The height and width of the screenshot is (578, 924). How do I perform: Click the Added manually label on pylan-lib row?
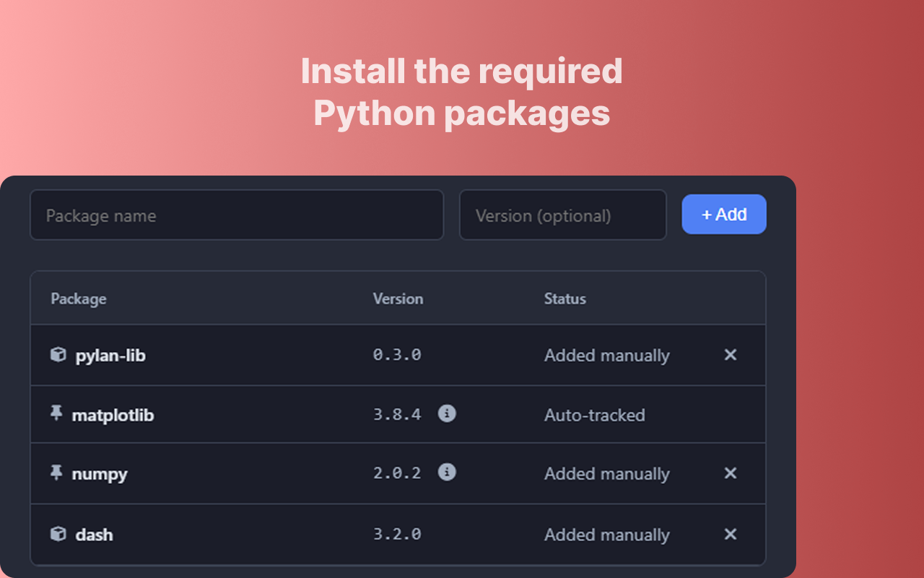[607, 355]
